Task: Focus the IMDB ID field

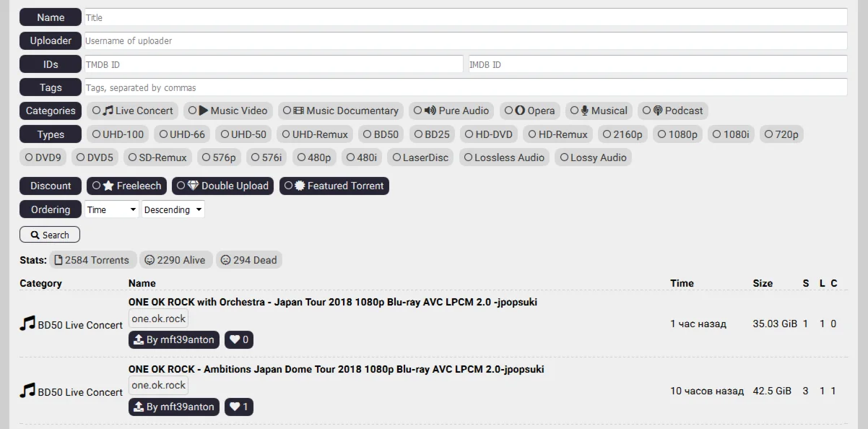Action: (658, 64)
